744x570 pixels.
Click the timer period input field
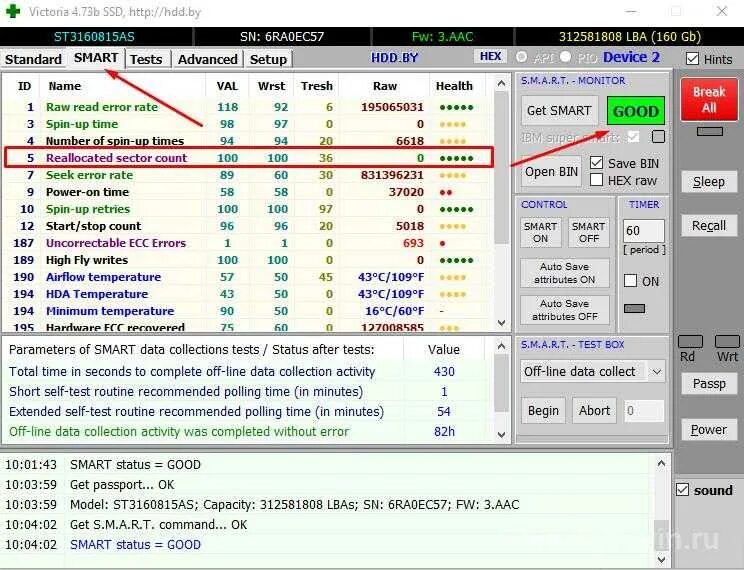coord(643,231)
